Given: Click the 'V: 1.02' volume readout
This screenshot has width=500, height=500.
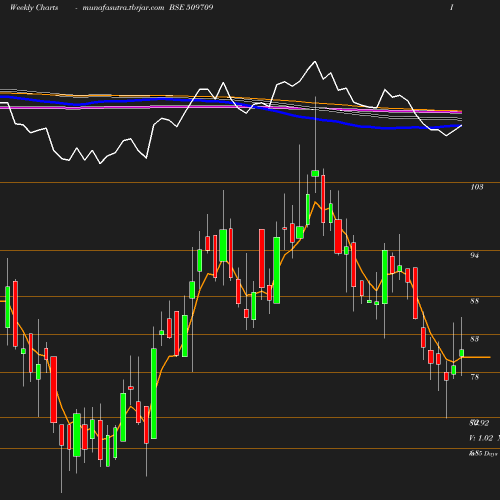Looking at the screenshot, I should [481, 438].
